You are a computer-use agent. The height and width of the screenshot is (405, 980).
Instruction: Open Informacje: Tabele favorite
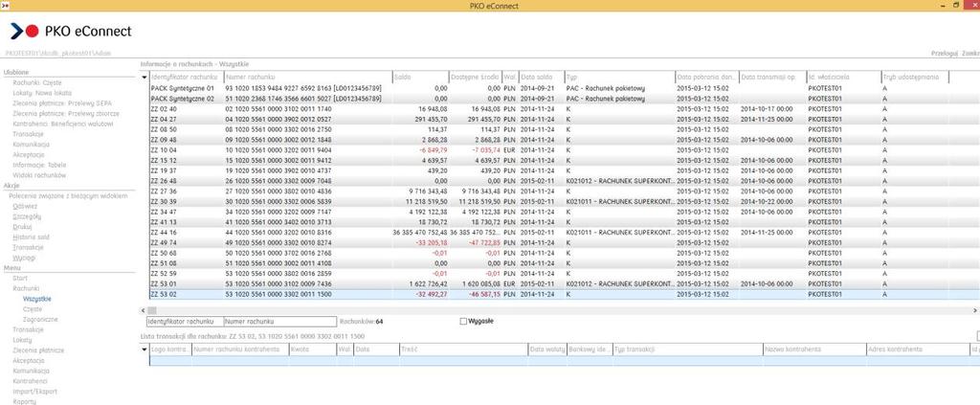click(x=39, y=166)
